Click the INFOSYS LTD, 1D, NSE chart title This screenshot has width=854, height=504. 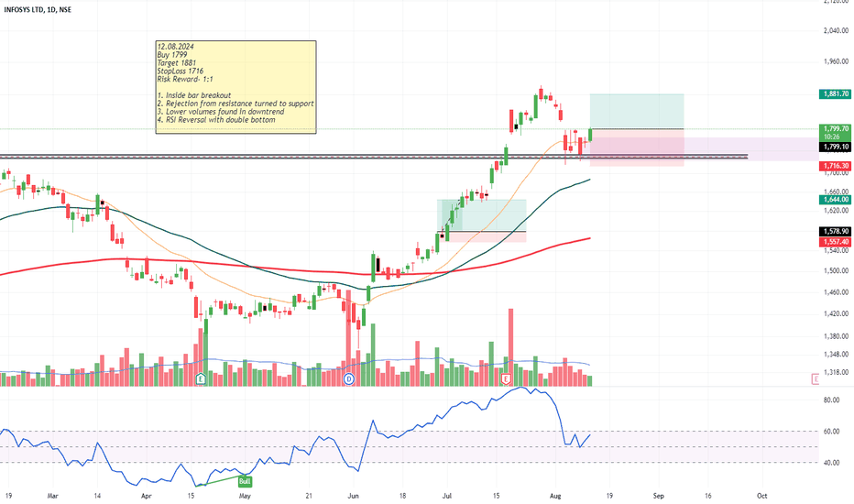(38, 10)
